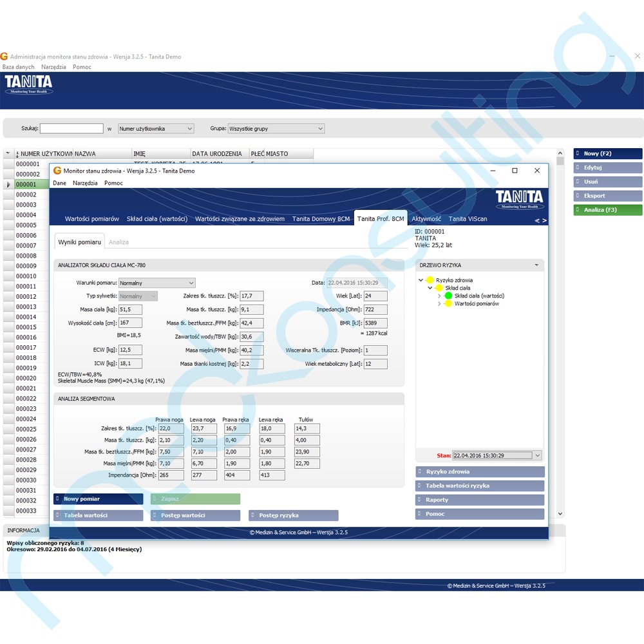
Task: Click the Szukaj search input field
Action: [x=71, y=129]
